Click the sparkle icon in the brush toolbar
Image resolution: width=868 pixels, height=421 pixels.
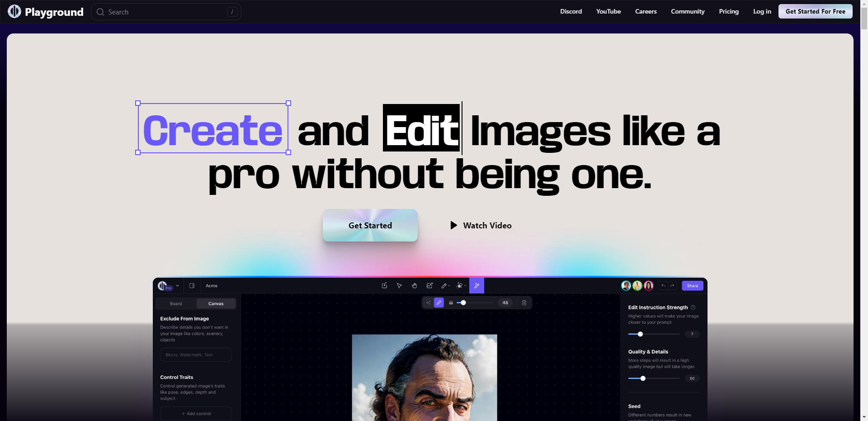pos(428,303)
